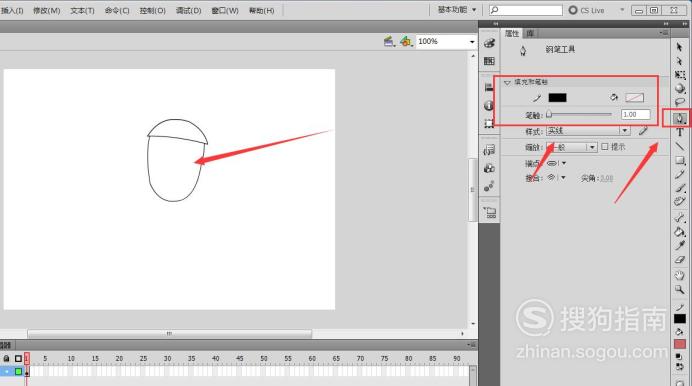The image size is (692, 386).
Task: Switch to the 库 library tab
Action: 530,34
